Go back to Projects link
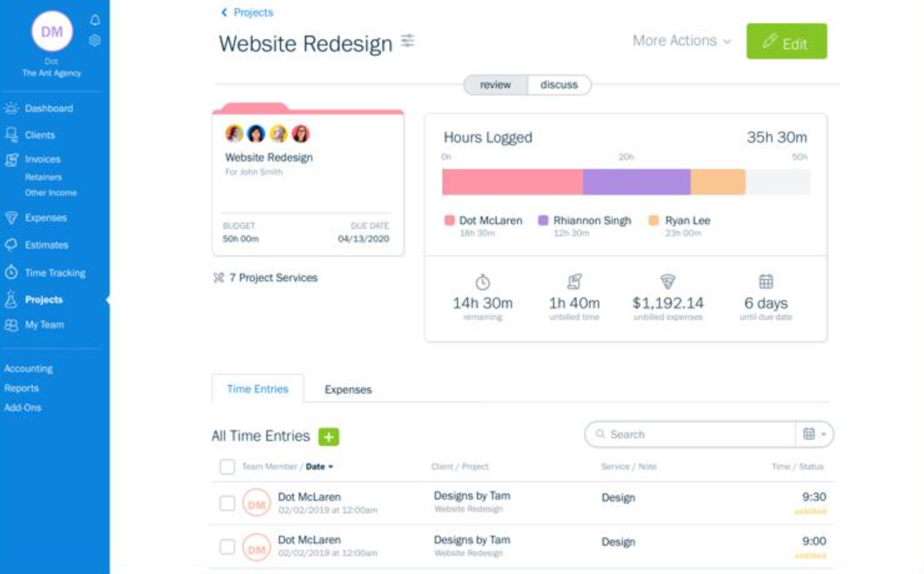The image size is (924, 574). (x=248, y=12)
